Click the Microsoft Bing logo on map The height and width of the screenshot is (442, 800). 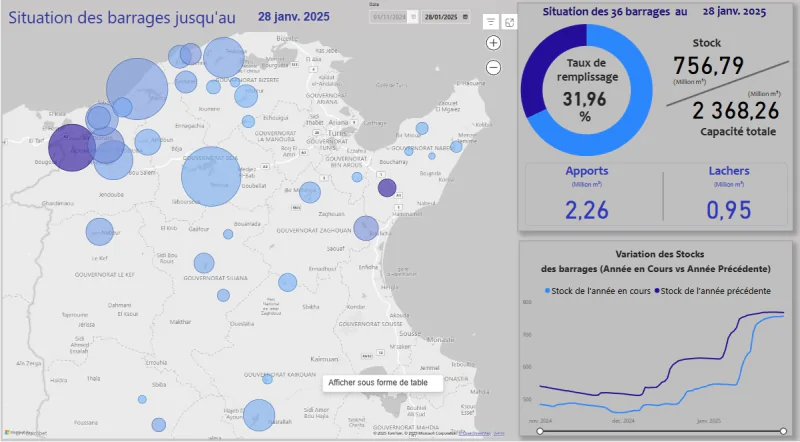click(x=25, y=432)
